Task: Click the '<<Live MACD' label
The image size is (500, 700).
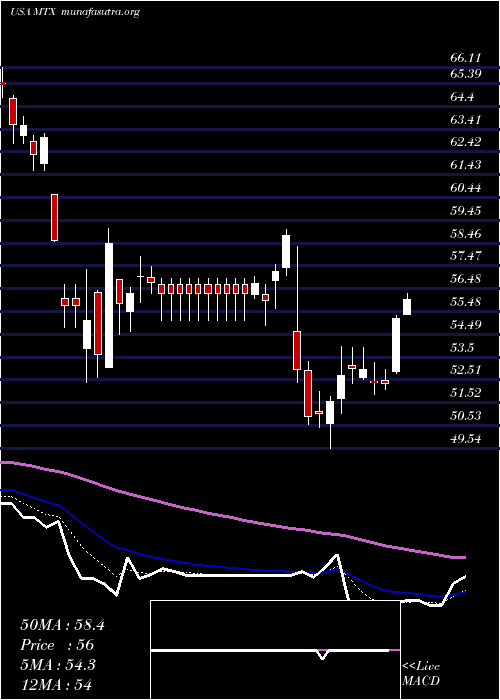Action: tap(421, 674)
